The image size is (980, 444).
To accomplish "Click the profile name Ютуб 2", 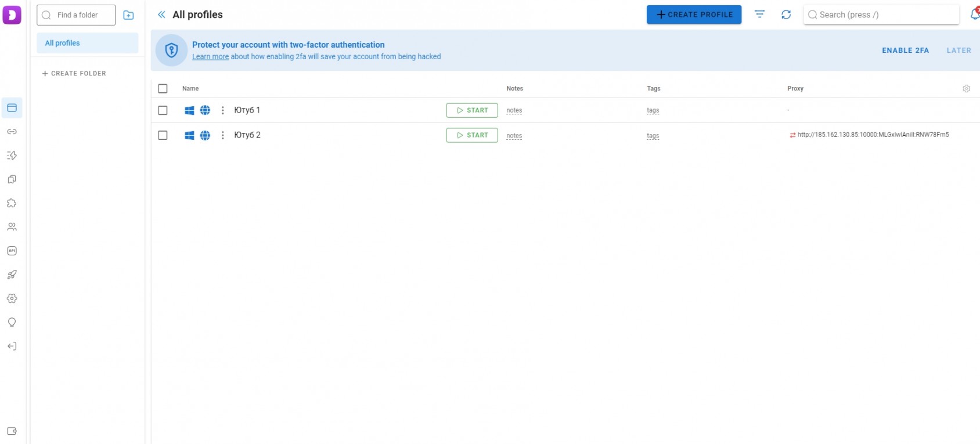I will point(247,135).
